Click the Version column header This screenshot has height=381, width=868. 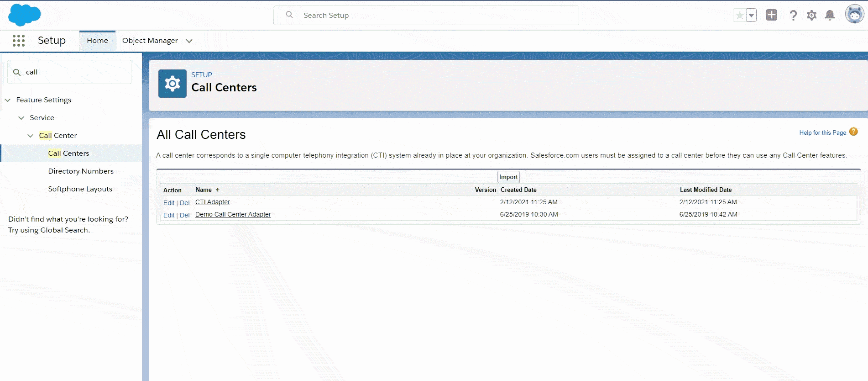(485, 190)
